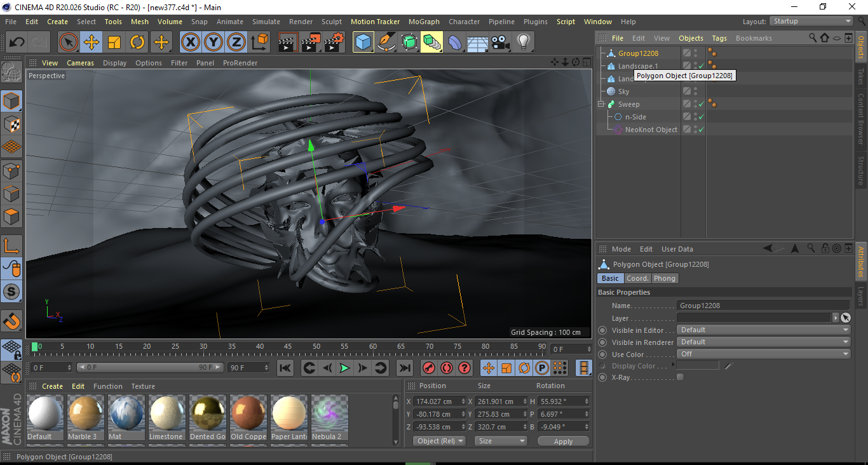Click the Subdivision Surface generator icon
Image resolution: width=868 pixels, height=465 pixels.
409,43
